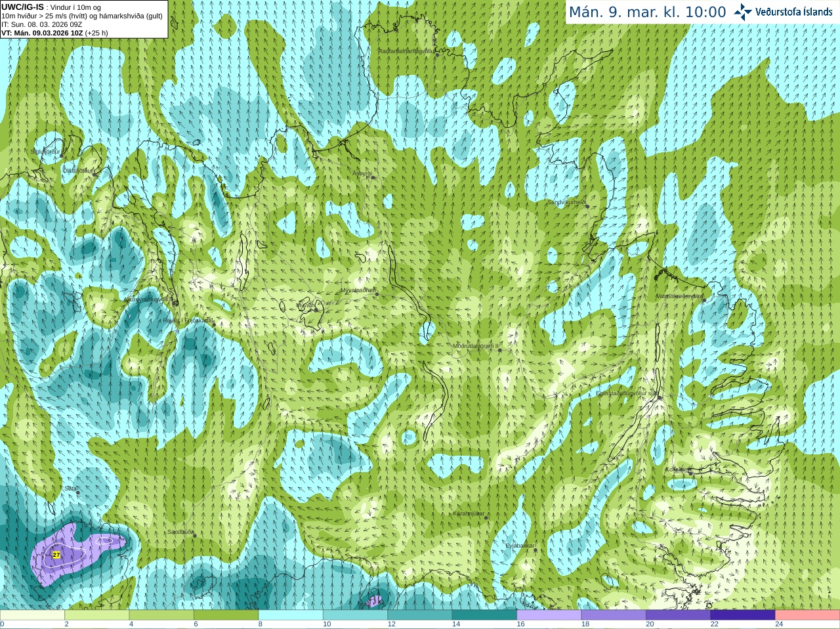Click the legend tick value 0

click(x=2, y=624)
